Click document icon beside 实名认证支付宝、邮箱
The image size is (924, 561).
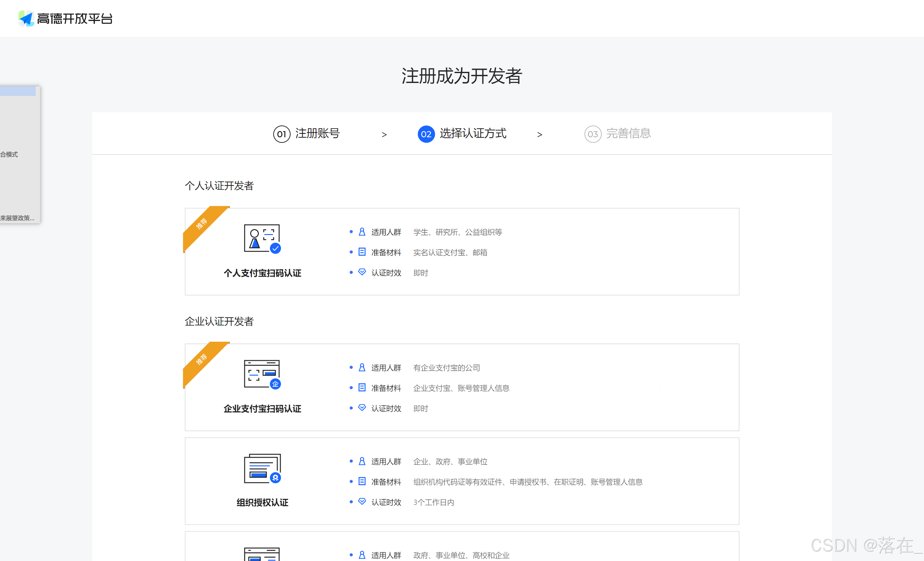tap(362, 252)
